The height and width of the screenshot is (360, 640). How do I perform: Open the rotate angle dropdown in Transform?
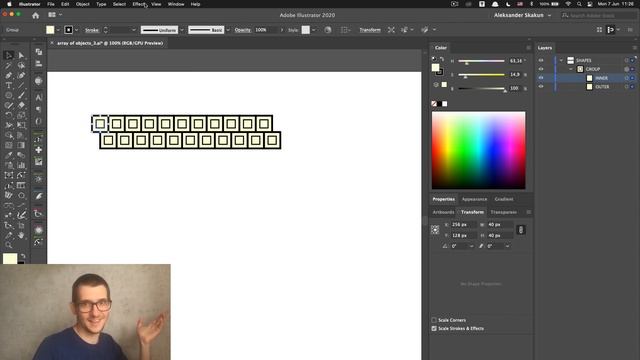pyautogui.click(x=471, y=246)
